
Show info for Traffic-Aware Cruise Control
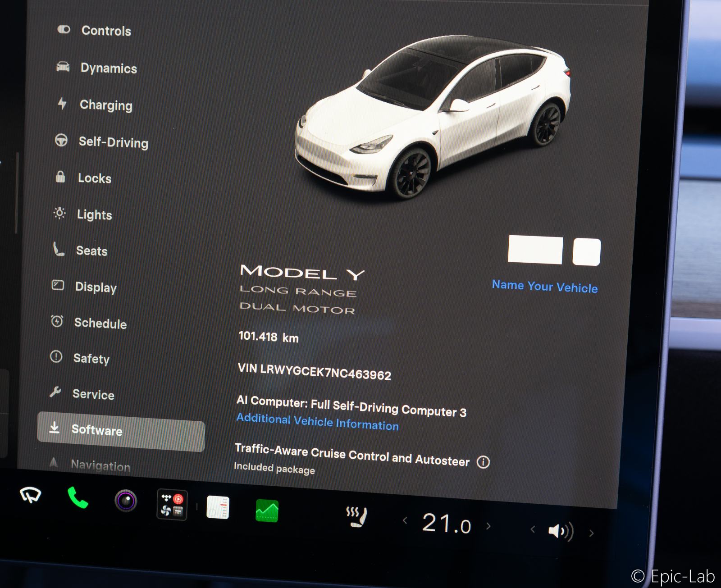pyautogui.click(x=483, y=462)
